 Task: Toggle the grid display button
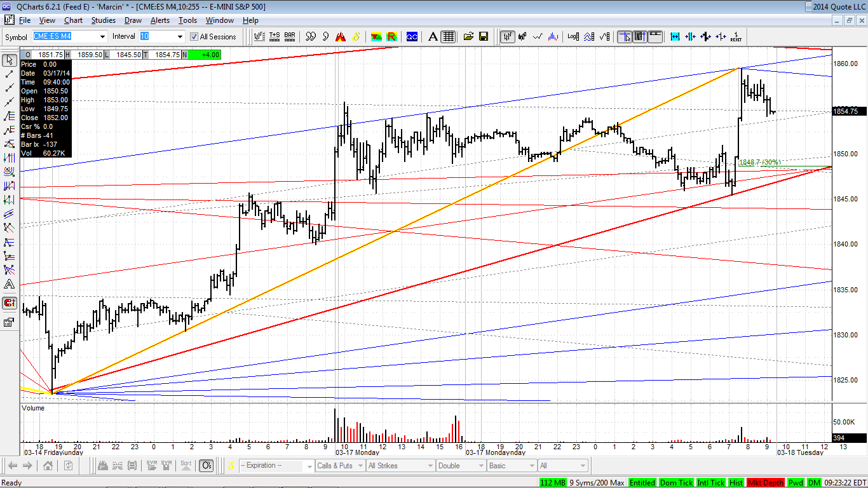tap(449, 36)
